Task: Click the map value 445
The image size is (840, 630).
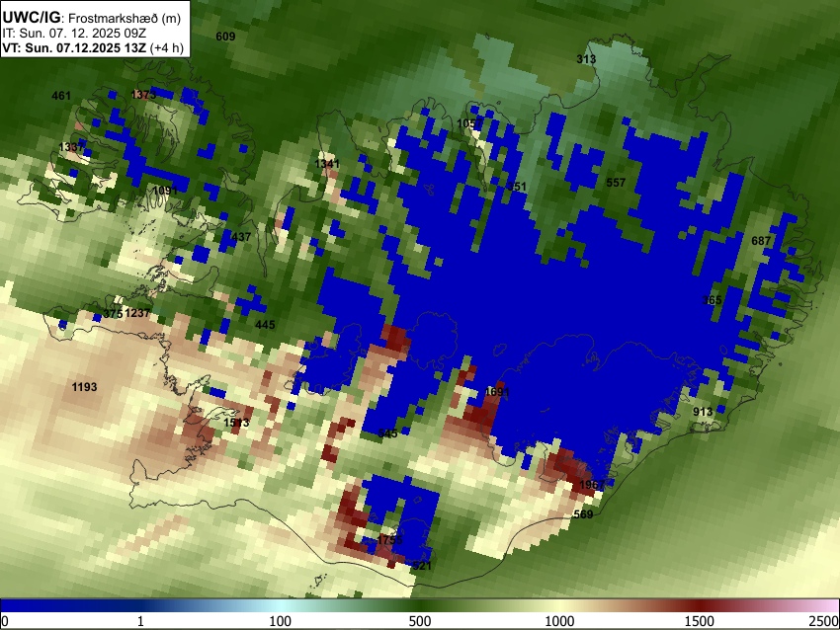Action: point(265,325)
